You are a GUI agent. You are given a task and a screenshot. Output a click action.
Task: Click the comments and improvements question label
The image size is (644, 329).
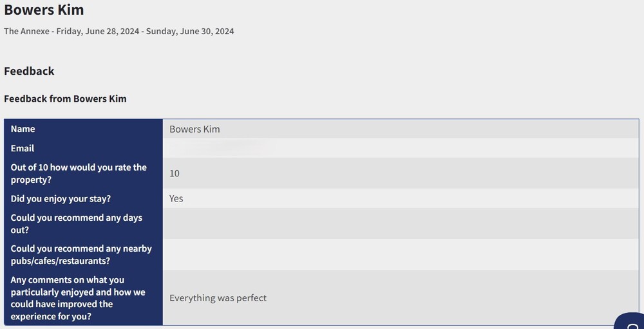[78, 297]
